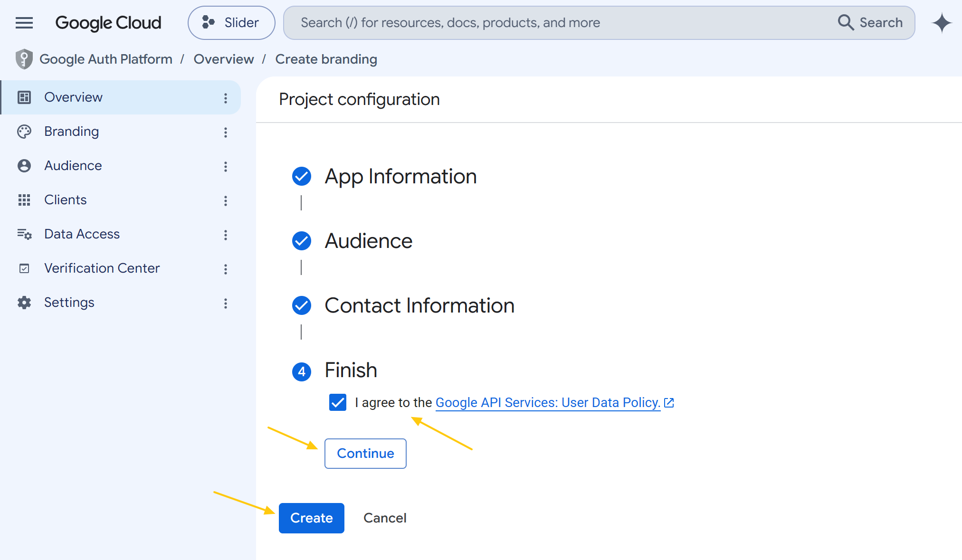
Task: Open Audience in the sidebar
Action: [x=121, y=166]
